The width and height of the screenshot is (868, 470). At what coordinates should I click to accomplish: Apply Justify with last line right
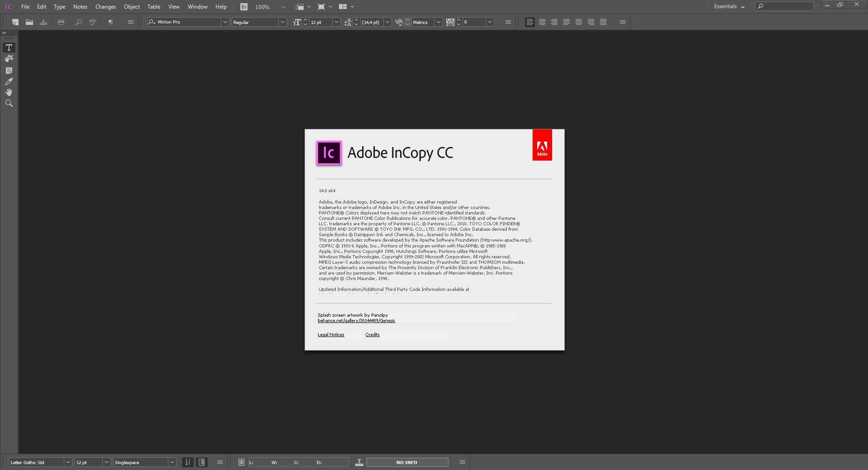click(x=591, y=22)
